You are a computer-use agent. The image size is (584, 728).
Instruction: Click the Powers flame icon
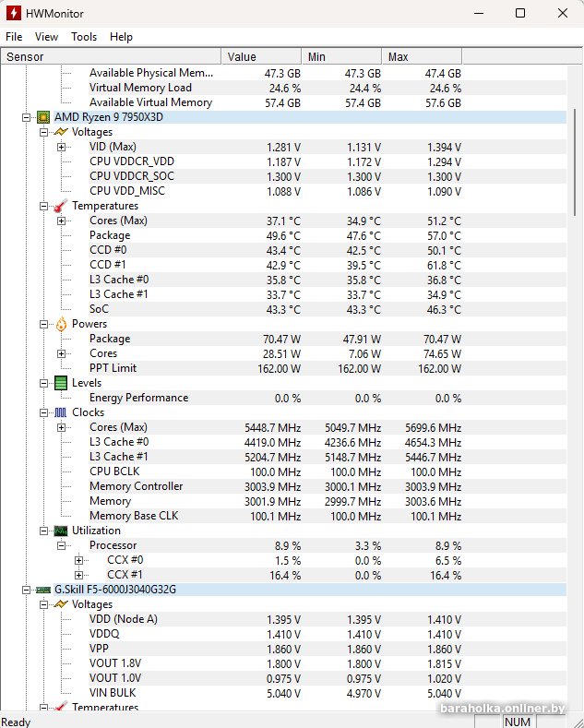click(61, 324)
